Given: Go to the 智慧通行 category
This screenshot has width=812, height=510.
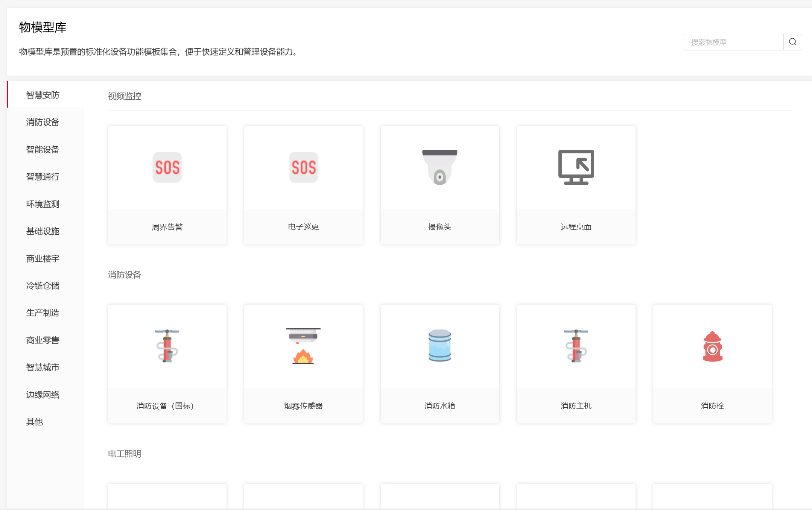Looking at the screenshot, I should [46, 176].
